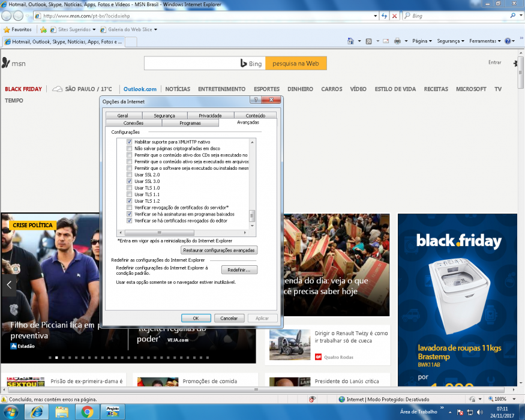This screenshot has height=420, width=525.
Task: Click the dialog help question mark button
Action: click(256, 100)
